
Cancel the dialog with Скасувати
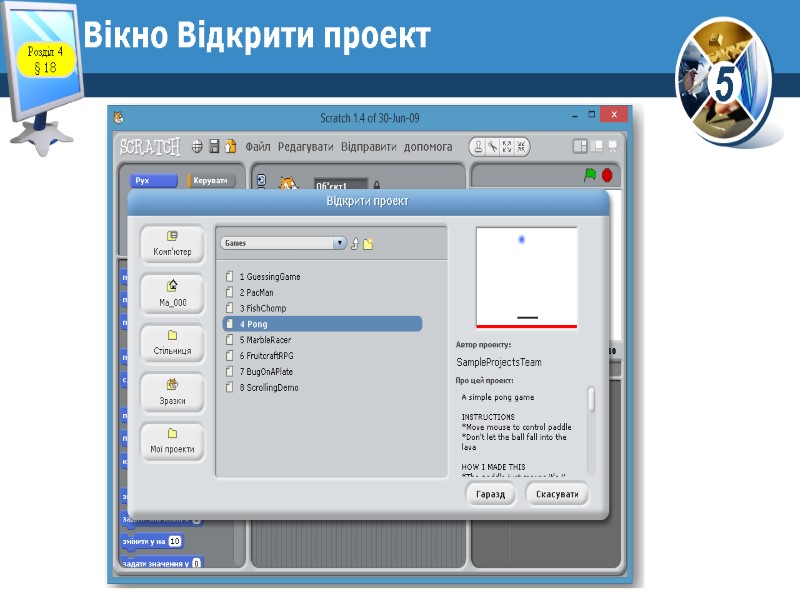click(x=556, y=493)
